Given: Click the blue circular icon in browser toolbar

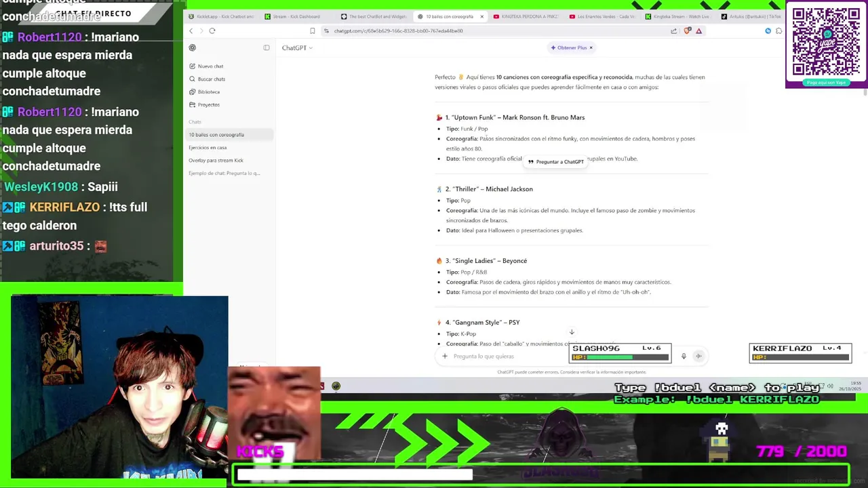Looking at the screenshot, I should [x=768, y=30].
